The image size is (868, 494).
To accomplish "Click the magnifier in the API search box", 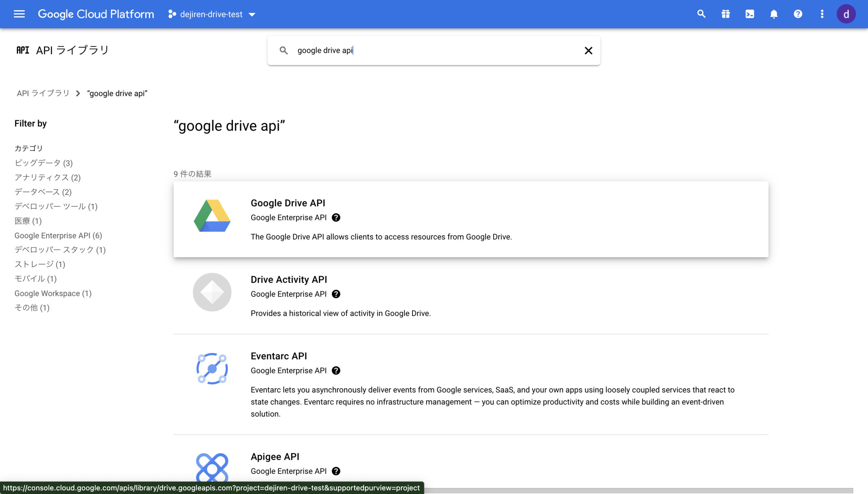I will click(283, 50).
